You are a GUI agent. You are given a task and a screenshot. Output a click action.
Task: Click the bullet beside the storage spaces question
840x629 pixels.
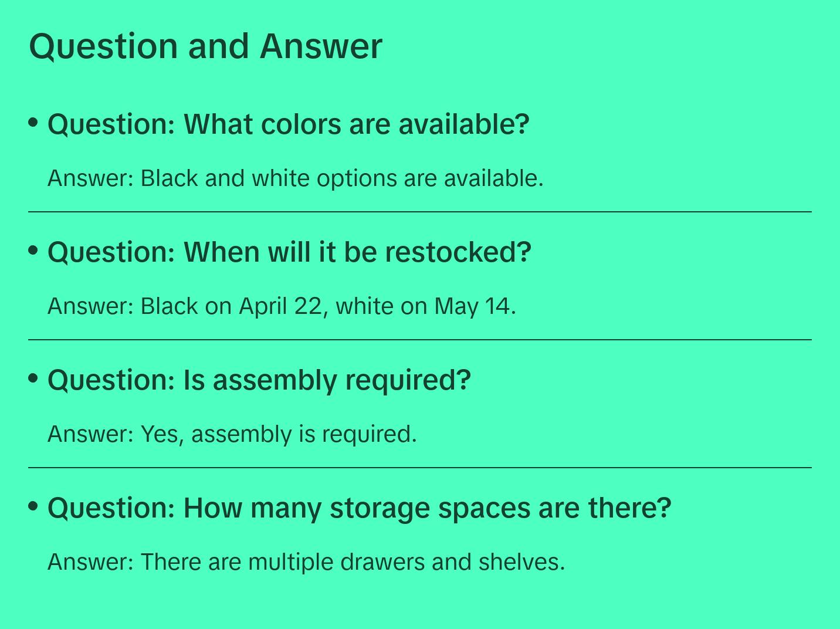(x=33, y=506)
